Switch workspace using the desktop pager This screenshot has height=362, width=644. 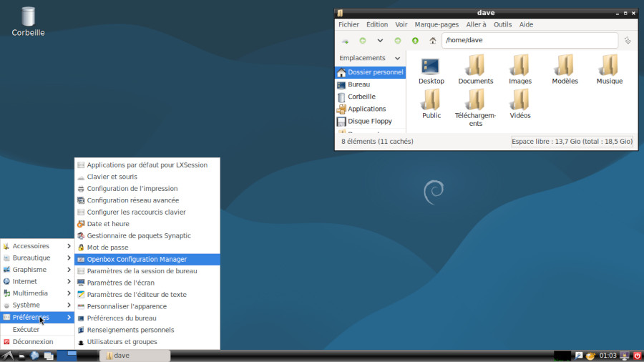pos(77,356)
